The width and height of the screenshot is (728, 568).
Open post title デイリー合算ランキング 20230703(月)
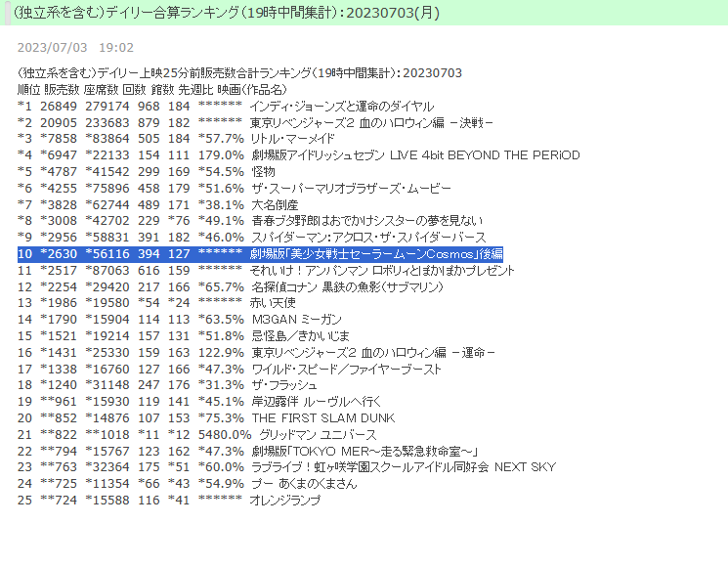click(x=226, y=13)
